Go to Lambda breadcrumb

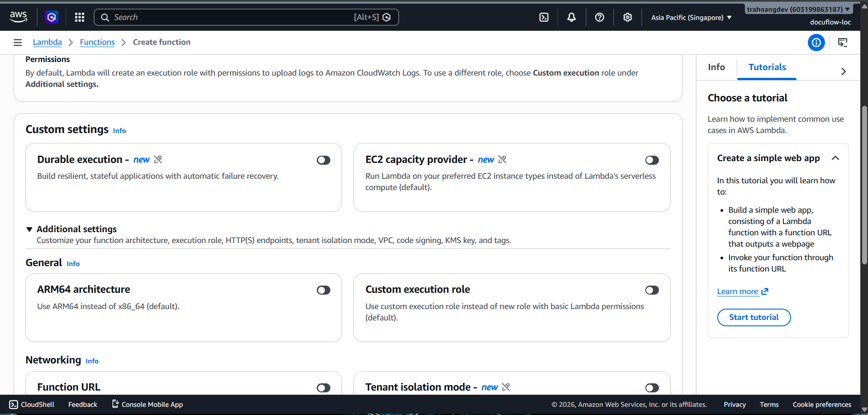47,42
